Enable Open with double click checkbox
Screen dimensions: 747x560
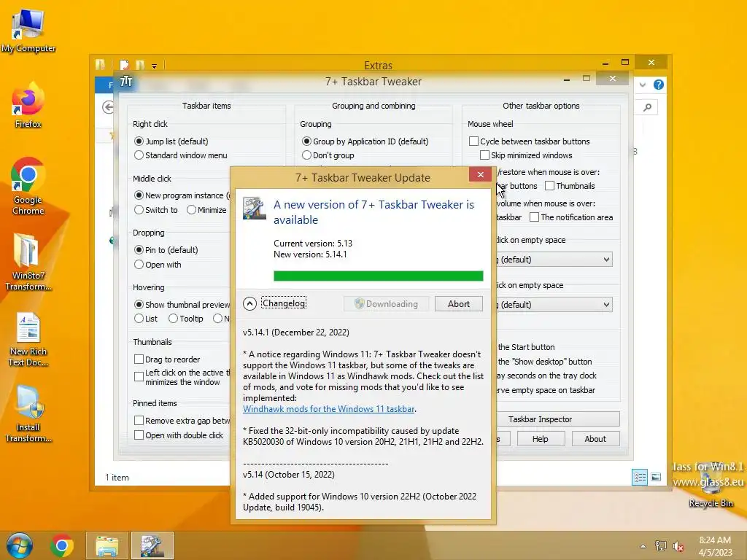coord(139,435)
